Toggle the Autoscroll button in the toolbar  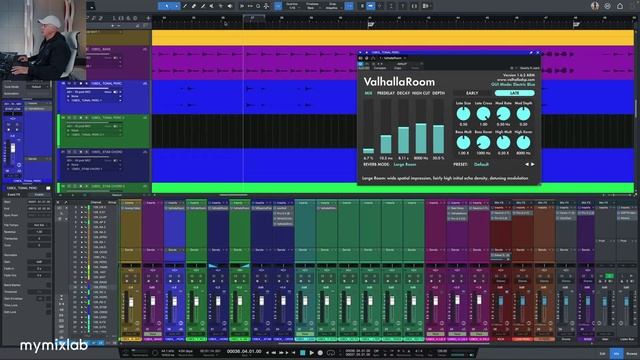[371, 6]
